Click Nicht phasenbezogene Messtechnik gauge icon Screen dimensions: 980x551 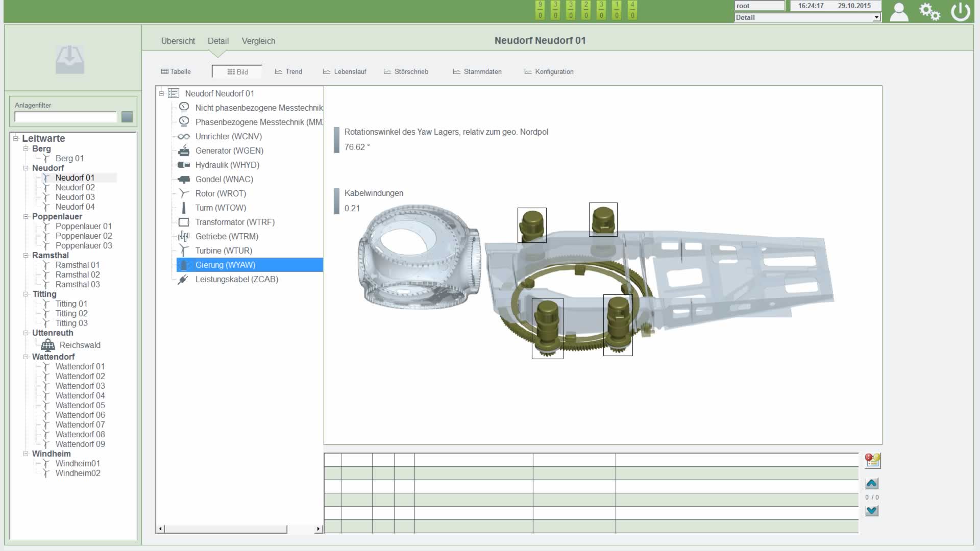[184, 107]
